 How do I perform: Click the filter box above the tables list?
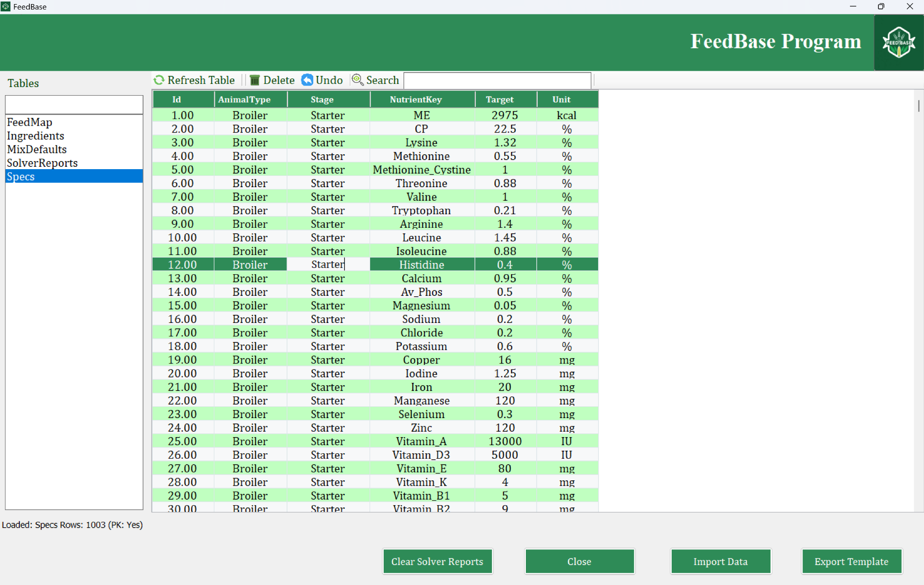74,104
